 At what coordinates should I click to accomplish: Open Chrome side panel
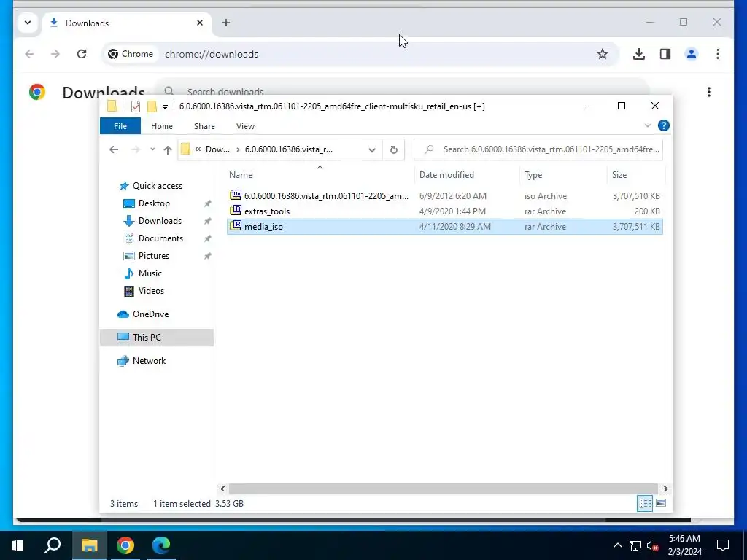click(665, 54)
